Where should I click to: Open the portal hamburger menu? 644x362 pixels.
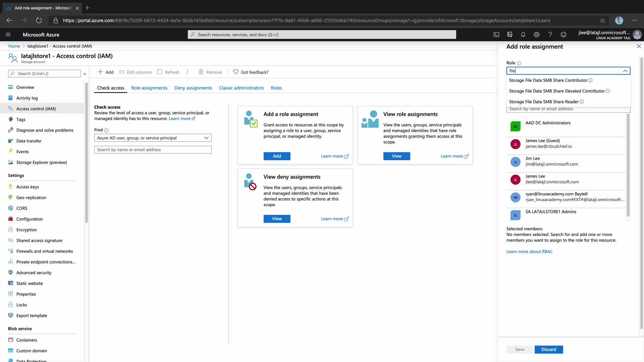tap(8, 35)
